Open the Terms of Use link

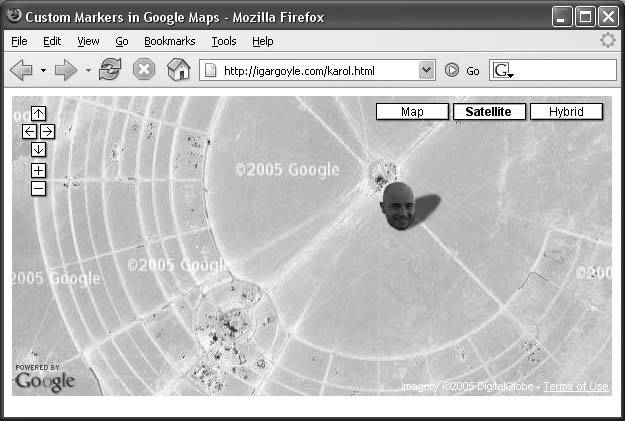pos(575,387)
